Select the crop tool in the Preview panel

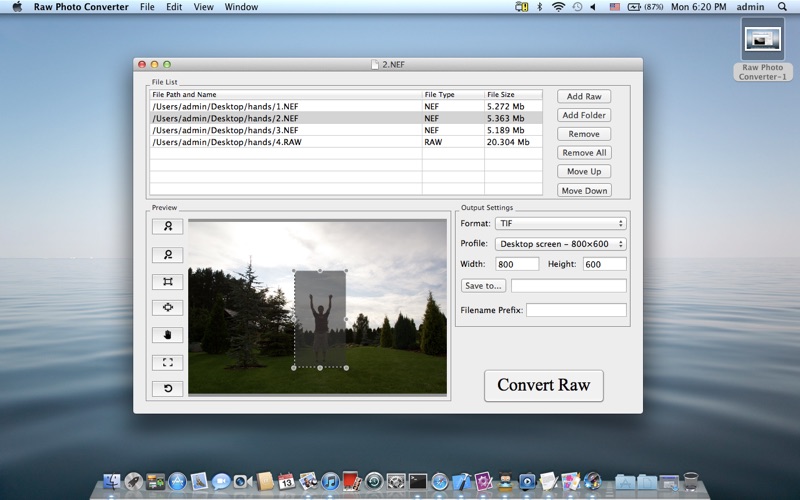click(x=167, y=282)
